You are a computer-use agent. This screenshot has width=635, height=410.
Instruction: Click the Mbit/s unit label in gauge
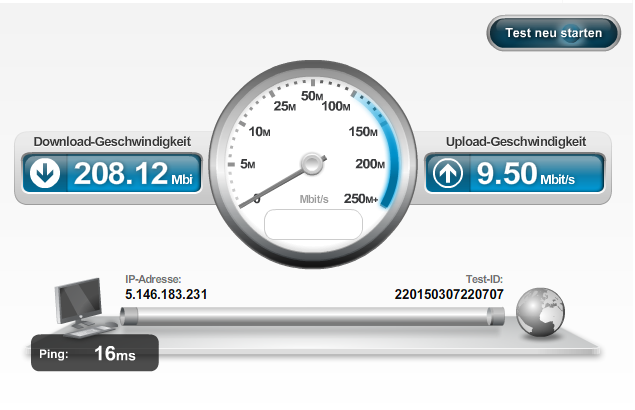tap(314, 199)
